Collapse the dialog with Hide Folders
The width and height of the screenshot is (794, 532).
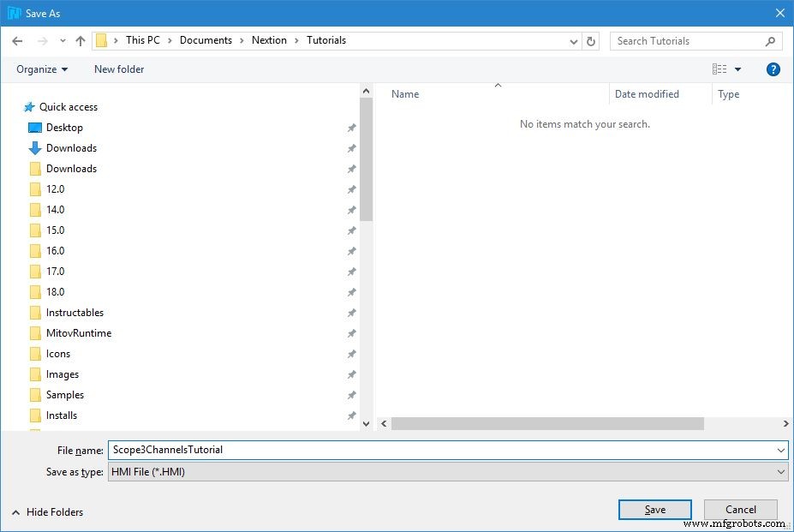(x=47, y=511)
